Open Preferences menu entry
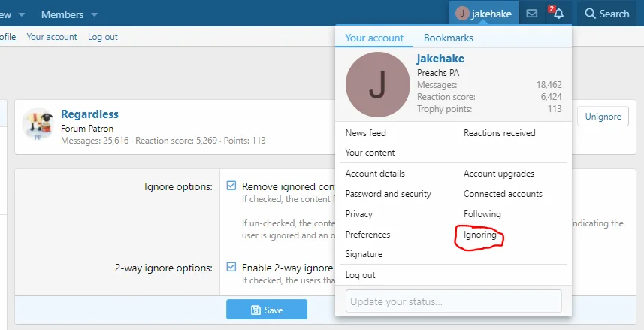The width and height of the screenshot is (644, 330). (x=367, y=235)
